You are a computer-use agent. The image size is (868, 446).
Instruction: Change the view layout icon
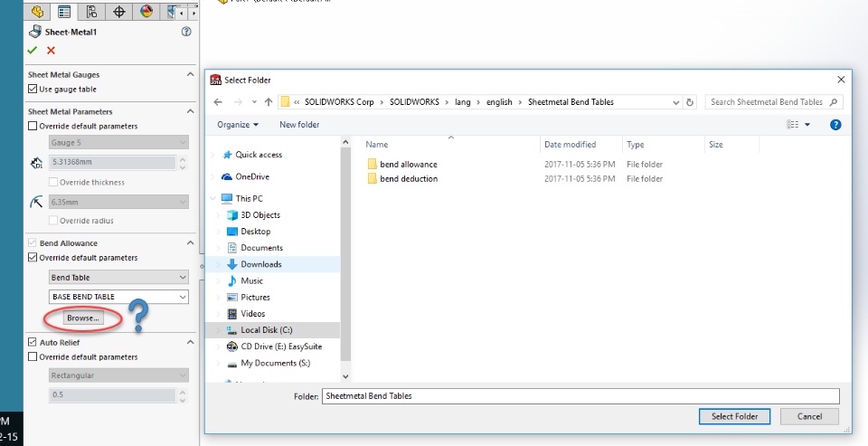793,125
